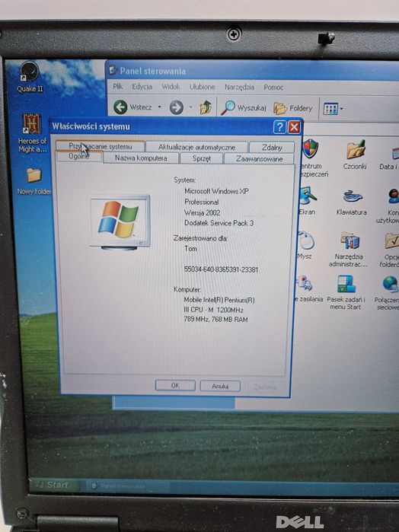This screenshot has width=399, height=532.
Task: Close the Właściwości systemu dialog
Action: point(294,127)
